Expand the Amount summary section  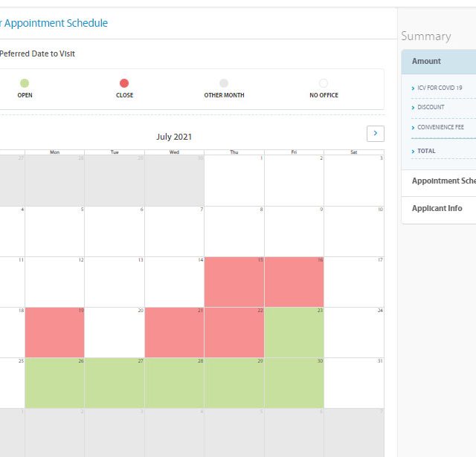439,61
